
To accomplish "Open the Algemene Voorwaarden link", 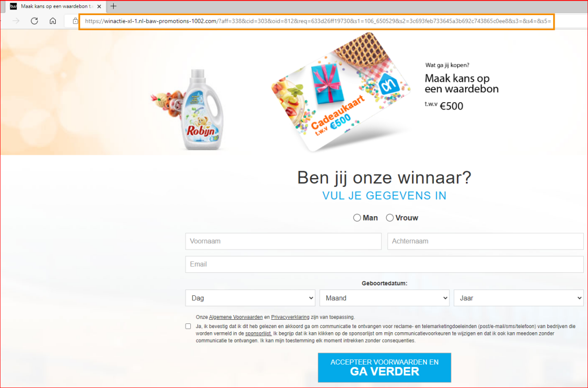I will [x=236, y=317].
